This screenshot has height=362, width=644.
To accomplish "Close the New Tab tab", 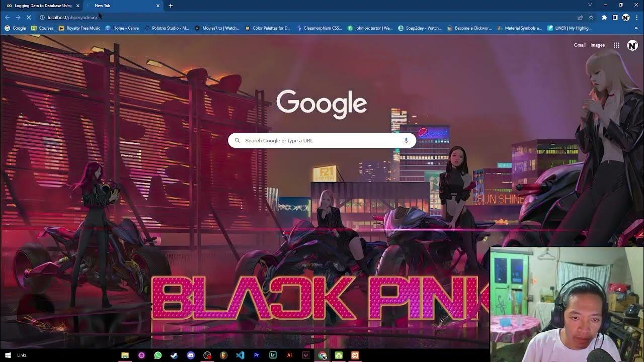I will 158,6.
